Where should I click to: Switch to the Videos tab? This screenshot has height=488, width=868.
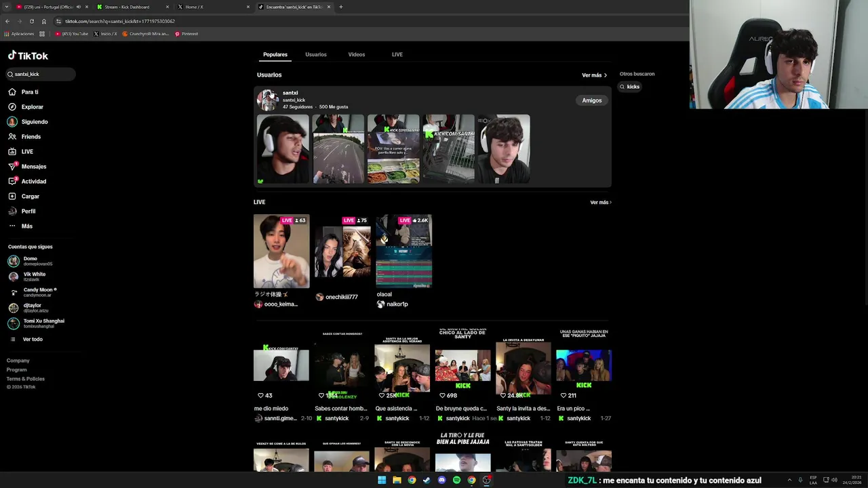(357, 54)
